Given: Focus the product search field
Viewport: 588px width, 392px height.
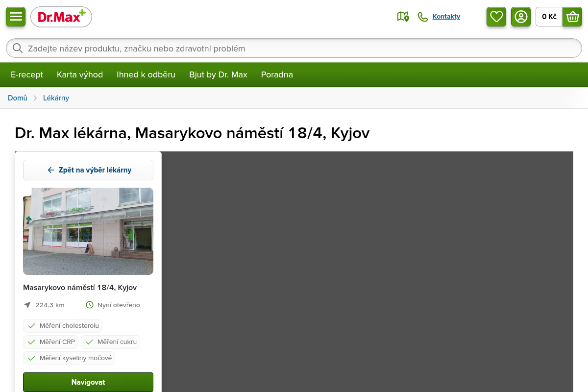Looking at the screenshot, I should tap(294, 48).
